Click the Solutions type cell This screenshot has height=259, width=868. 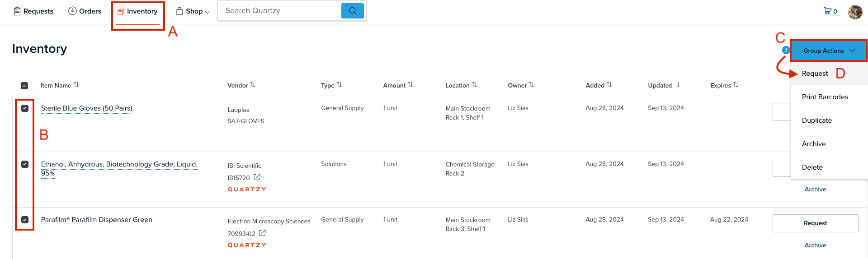click(x=334, y=164)
